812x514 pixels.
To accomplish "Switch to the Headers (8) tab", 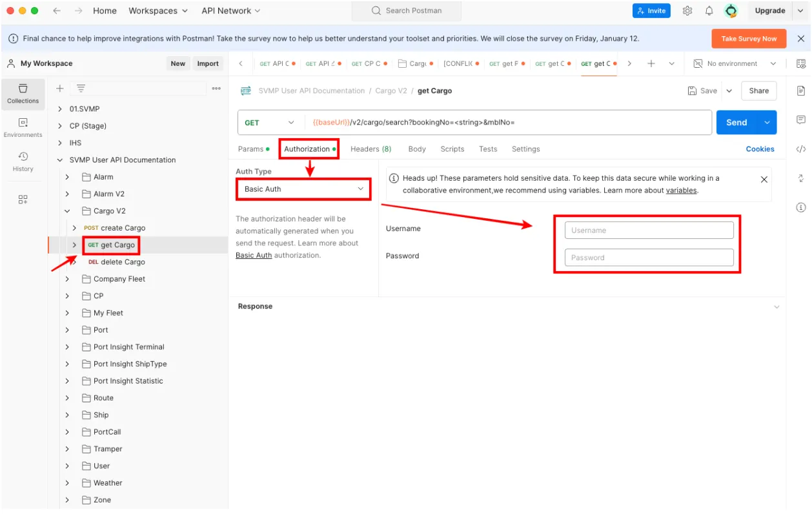I will tap(370, 149).
